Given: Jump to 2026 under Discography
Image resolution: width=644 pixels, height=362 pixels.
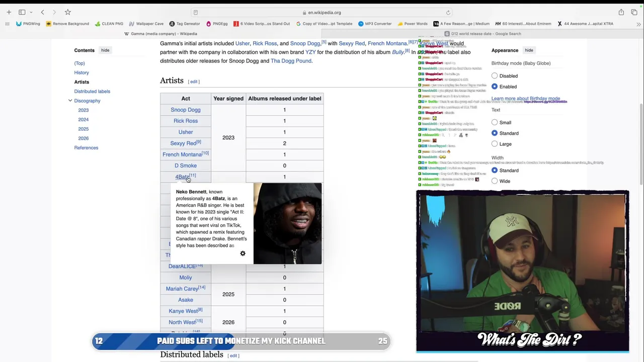Looking at the screenshot, I should 84,138.
